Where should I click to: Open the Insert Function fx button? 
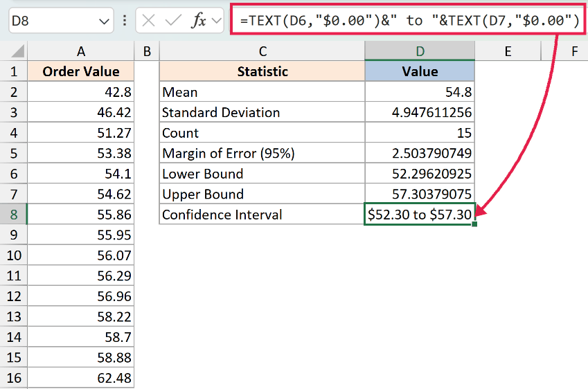[x=199, y=21]
